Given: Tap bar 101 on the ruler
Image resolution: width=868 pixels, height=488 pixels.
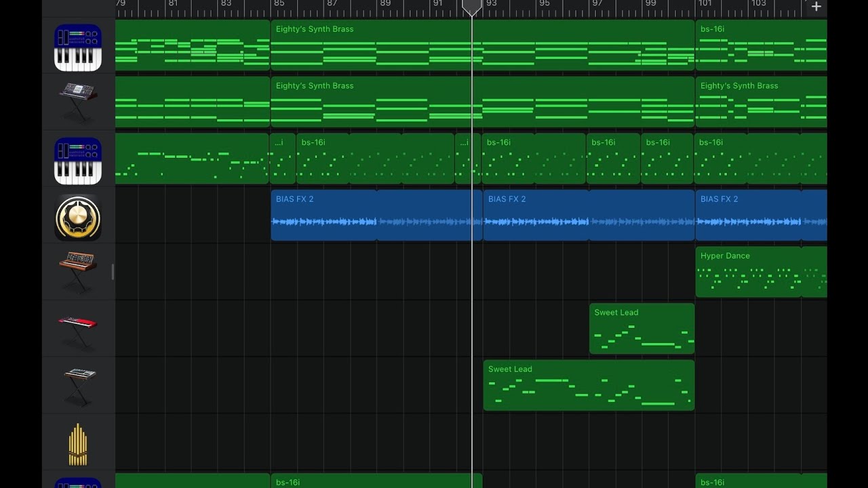Looking at the screenshot, I should point(705,4).
